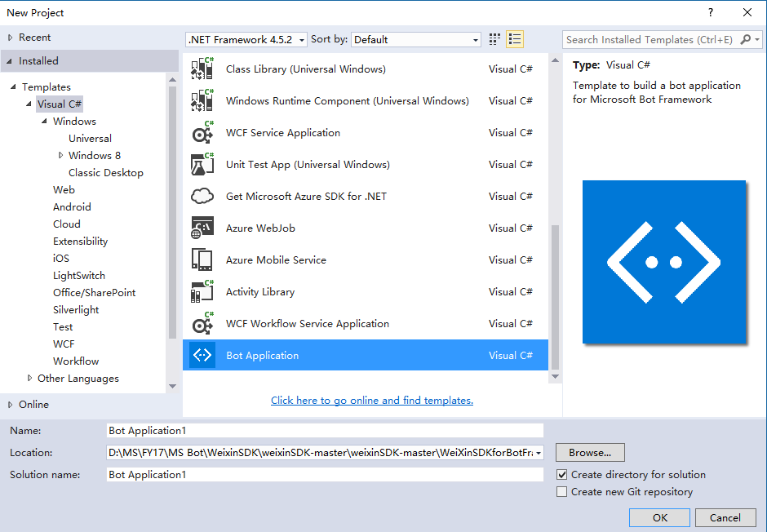This screenshot has height=532, width=767.
Task: Expand the Online section
Action: click(x=11, y=405)
